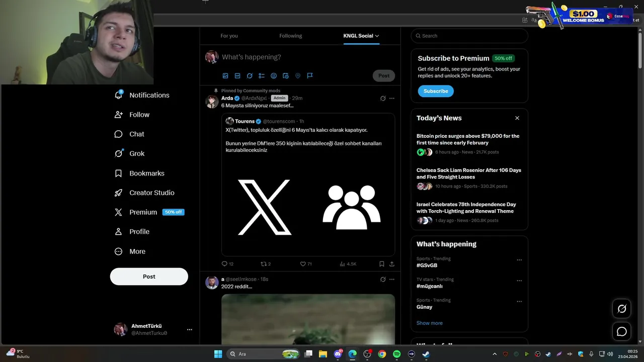Open the Chelsea Sack Liam Rosenior news item

click(x=469, y=178)
